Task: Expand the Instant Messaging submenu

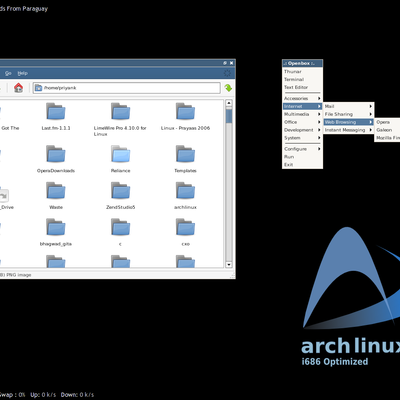Action: [349, 130]
